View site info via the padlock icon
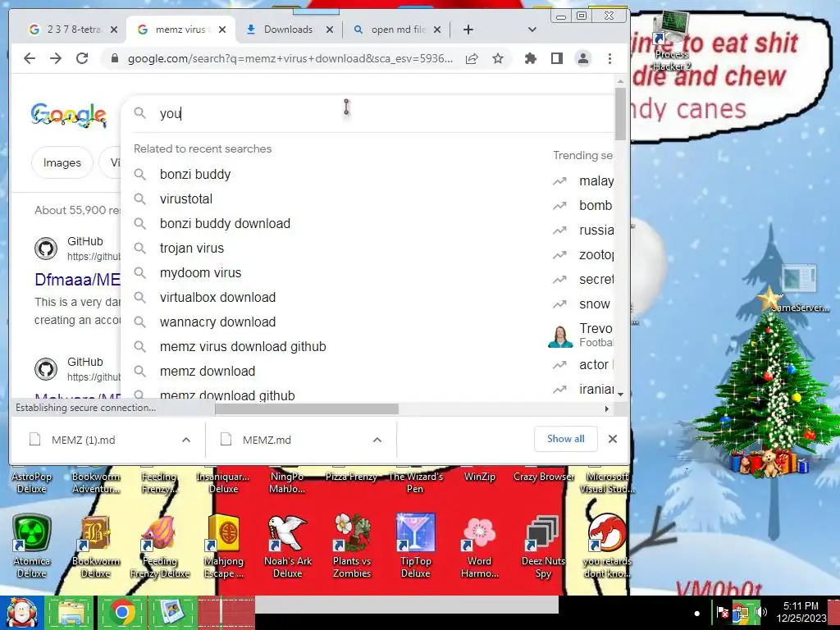The height and width of the screenshot is (630, 840). coord(114,58)
